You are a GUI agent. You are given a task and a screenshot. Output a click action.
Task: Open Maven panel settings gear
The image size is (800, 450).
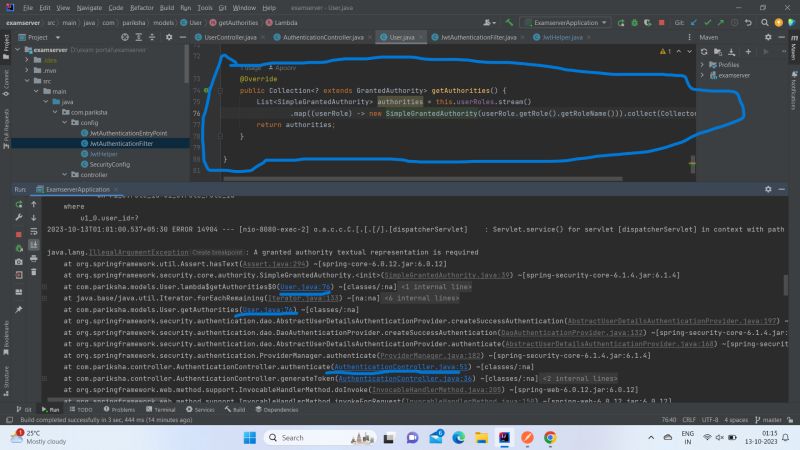(x=768, y=37)
